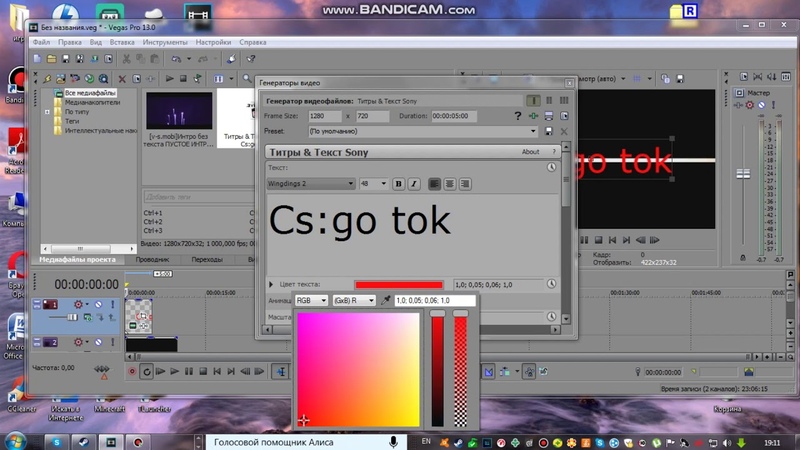Click the Cut scissors toolbar icon
Screen dimensions: 800x450
tap(126, 59)
